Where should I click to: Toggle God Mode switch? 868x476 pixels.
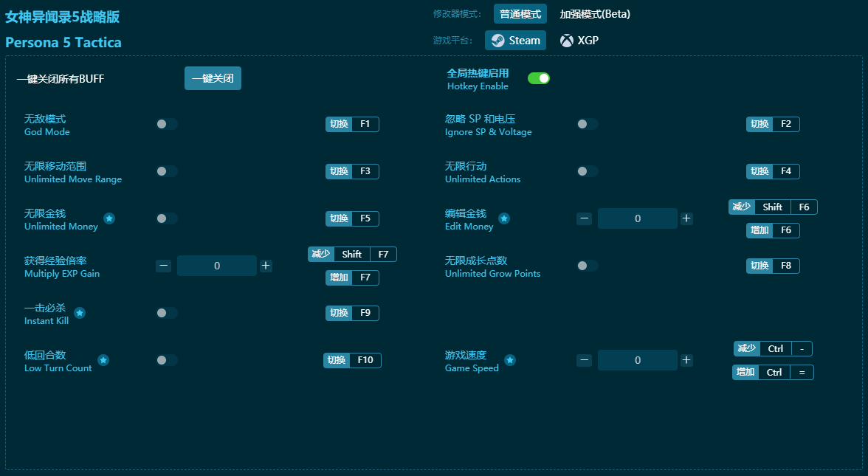(x=167, y=124)
